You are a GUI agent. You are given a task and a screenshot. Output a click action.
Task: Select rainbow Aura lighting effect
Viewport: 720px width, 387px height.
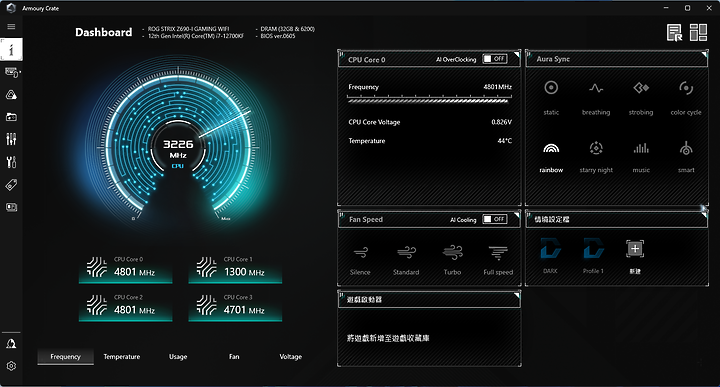coord(551,157)
